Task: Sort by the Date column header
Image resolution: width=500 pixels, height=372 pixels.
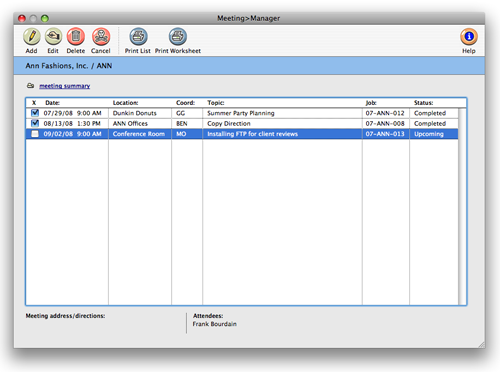Action: click(x=53, y=103)
